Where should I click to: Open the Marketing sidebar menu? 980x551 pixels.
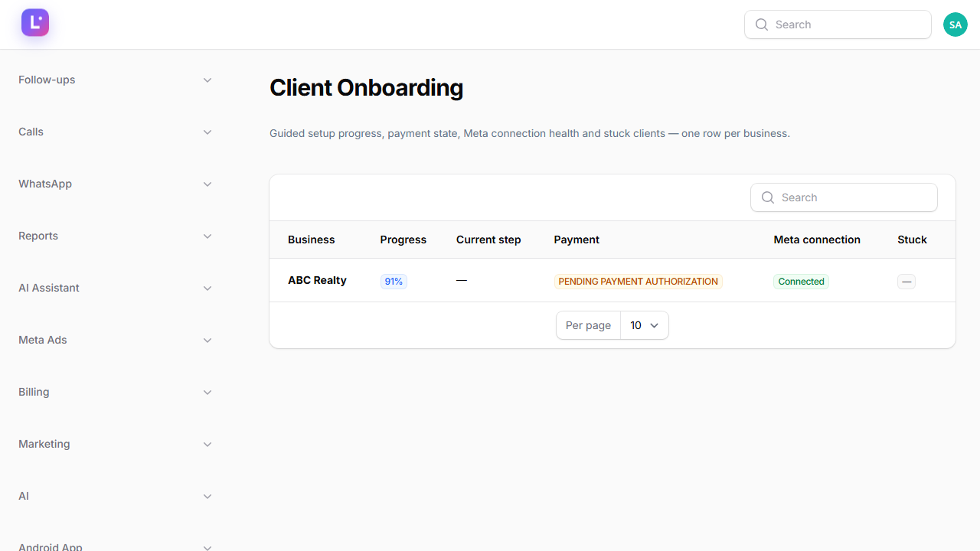[115, 444]
